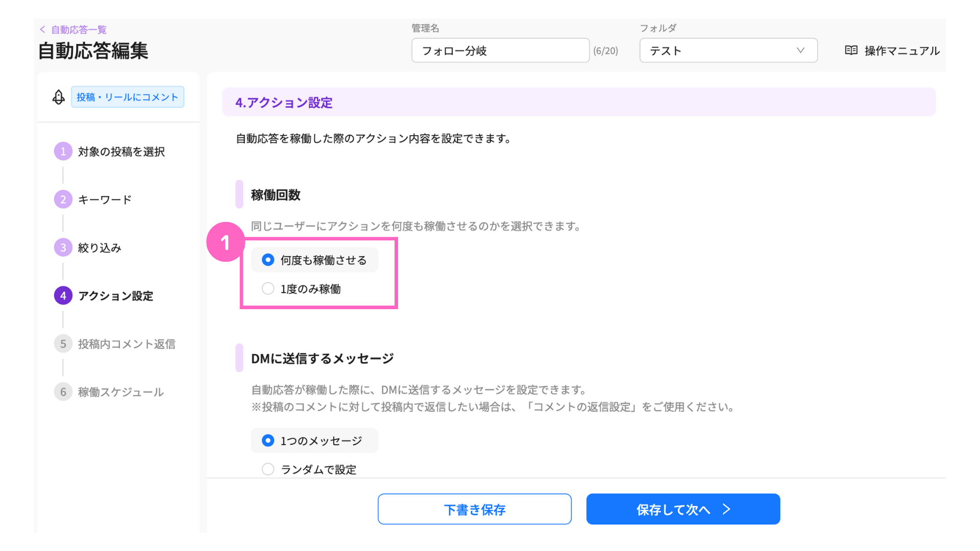Click the step 2 circle icon

tap(63, 199)
